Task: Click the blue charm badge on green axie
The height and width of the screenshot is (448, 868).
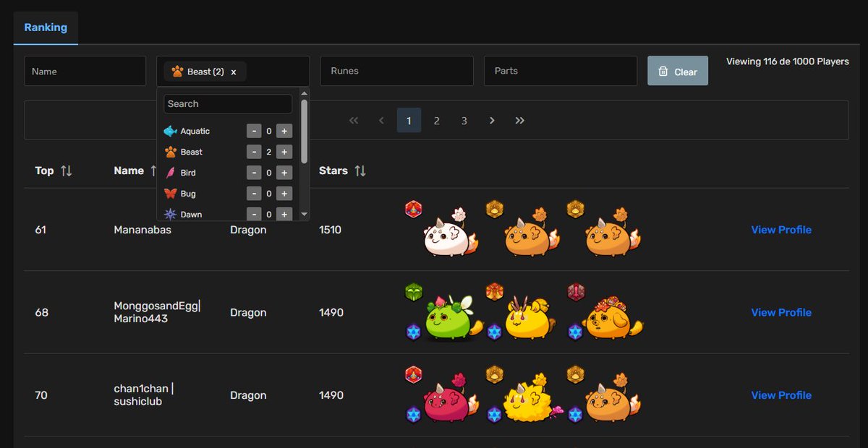Action: (x=413, y=332)
